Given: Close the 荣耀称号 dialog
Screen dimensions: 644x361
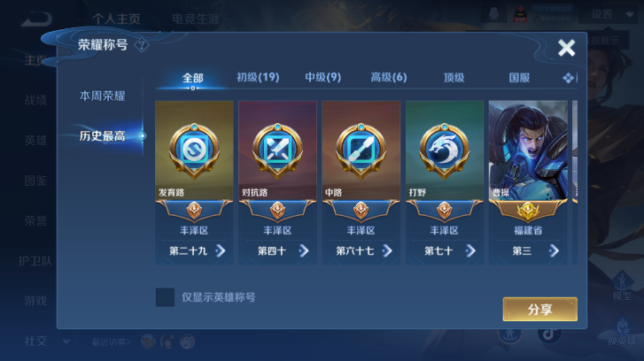Looking at the screenshot, I should pos(566,48).
